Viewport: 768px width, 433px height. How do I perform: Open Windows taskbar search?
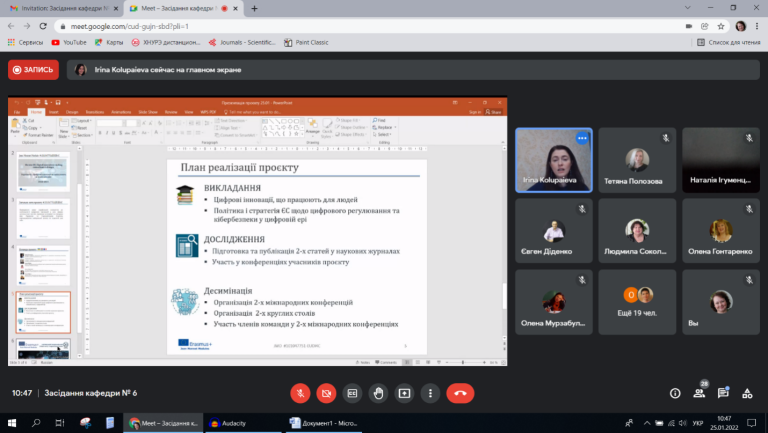(36, 423)
